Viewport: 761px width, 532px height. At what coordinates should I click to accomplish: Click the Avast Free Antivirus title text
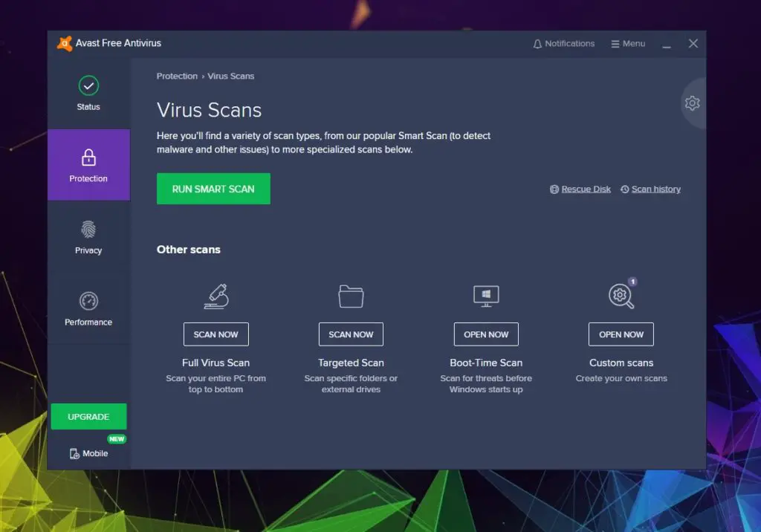coord(118,43)
